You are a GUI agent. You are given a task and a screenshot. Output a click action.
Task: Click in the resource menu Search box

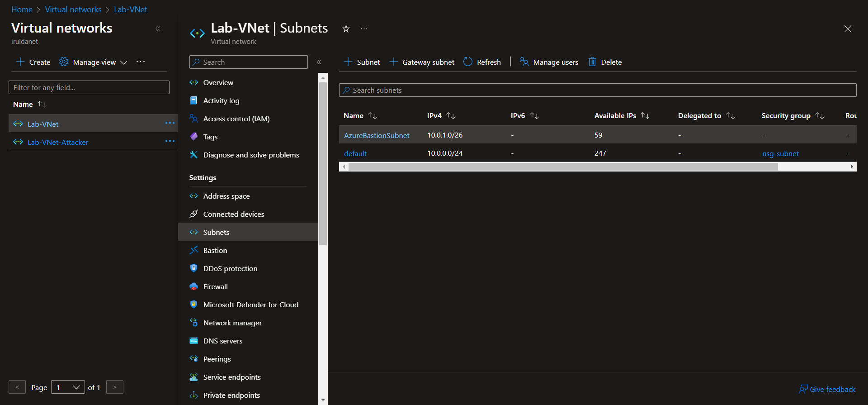[249, 62]
